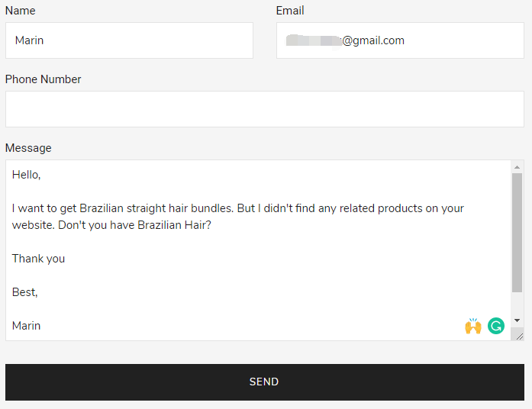Click the message scrollbar down arrow
The width and height of the screenshot is (532, 409).
(517, 320)
